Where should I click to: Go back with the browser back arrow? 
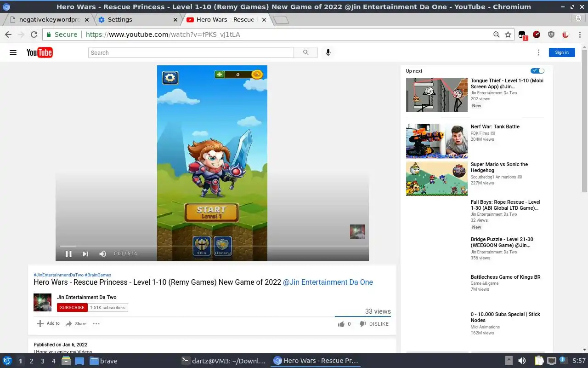(8, 34)
